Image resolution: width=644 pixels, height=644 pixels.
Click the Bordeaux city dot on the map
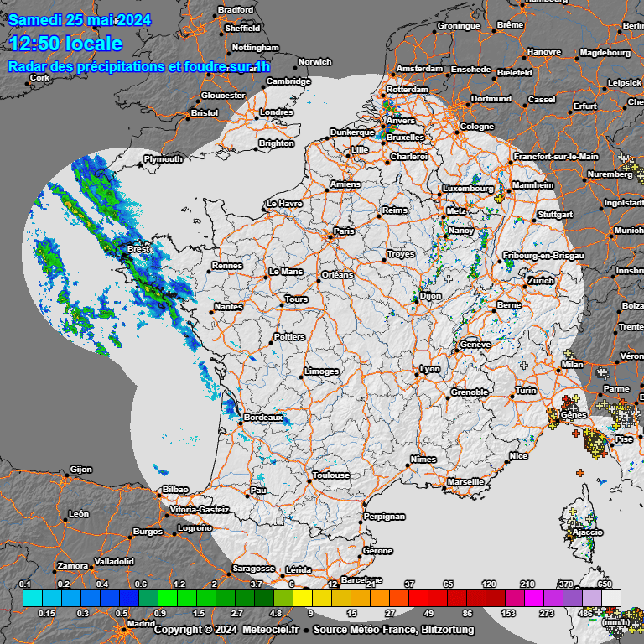pos(241,423)
